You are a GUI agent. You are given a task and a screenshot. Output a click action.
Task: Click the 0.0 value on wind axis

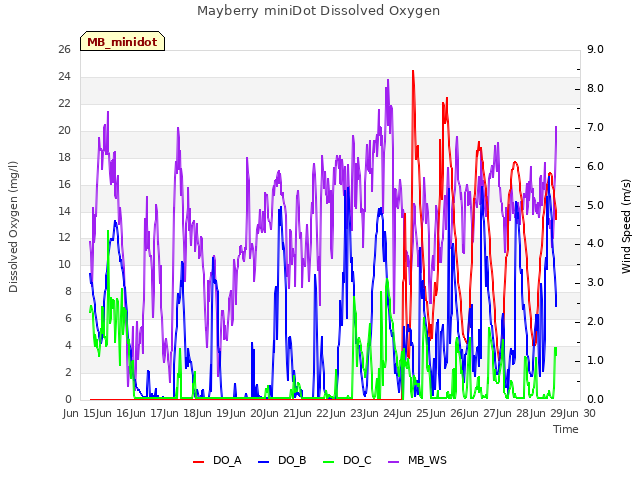[x=595, y=400]
